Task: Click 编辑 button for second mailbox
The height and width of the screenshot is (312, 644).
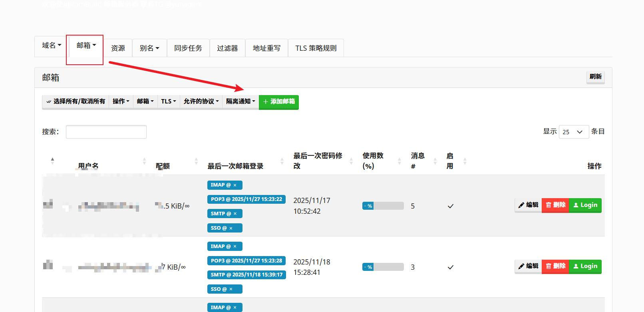Action: (x=528, y=266)
